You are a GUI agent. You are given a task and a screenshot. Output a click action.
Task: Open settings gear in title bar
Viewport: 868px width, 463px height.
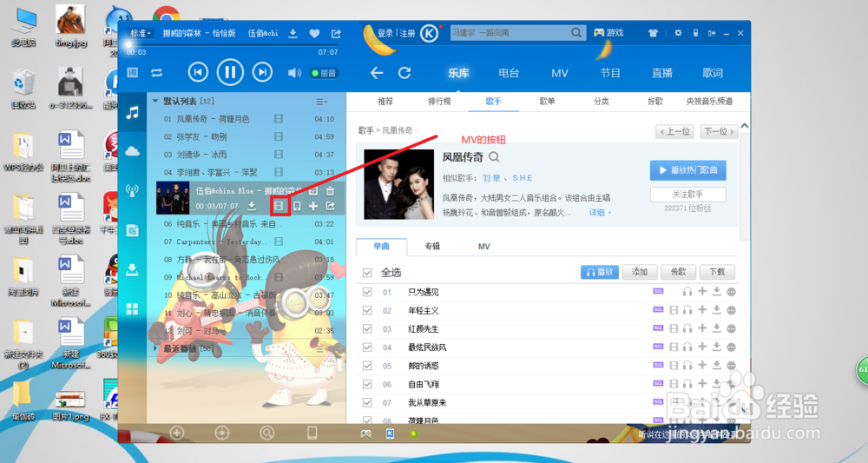[x=678, y=33]
